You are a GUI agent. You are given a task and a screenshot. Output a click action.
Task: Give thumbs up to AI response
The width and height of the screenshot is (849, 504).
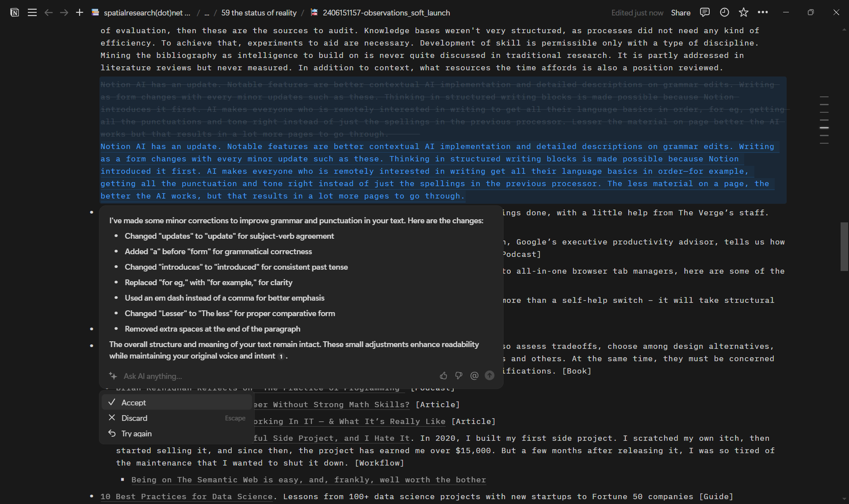[444, 376]
